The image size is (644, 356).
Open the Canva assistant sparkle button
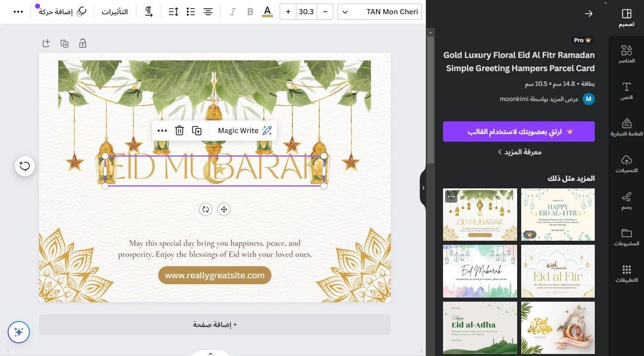pyautogui.click(x=19, y=332)
